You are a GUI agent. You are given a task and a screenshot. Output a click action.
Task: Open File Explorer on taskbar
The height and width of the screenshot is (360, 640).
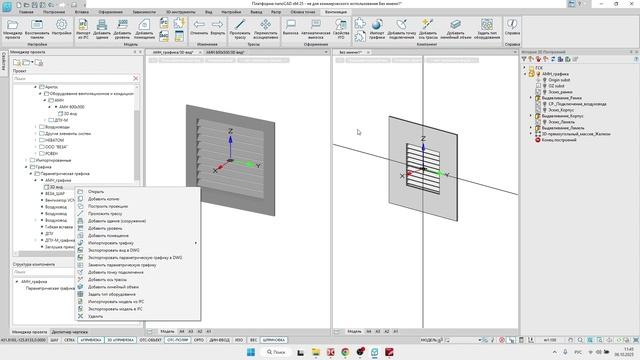coord(316,352)
